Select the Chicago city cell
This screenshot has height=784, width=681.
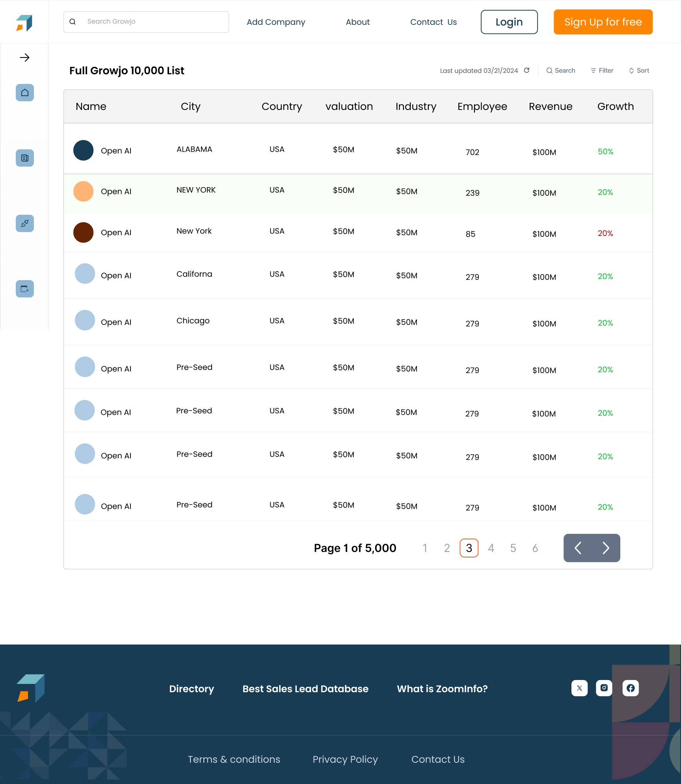193,321
